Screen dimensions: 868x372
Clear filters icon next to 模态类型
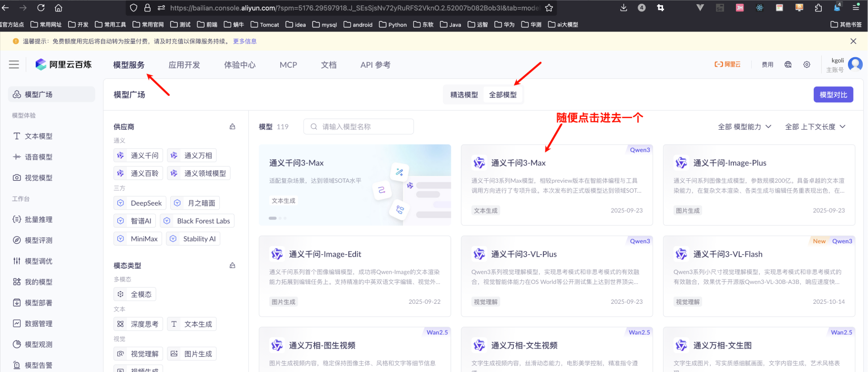[x=233, y=265]
